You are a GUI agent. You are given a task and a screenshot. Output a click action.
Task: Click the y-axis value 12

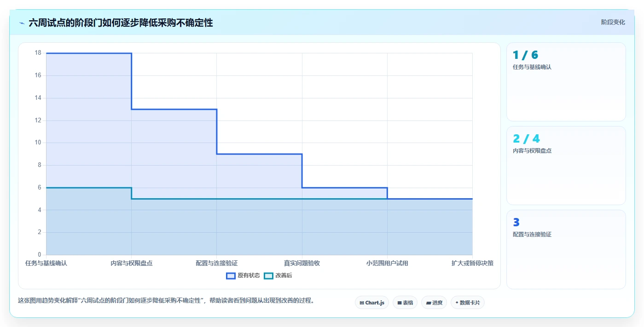pyautogui.click(x=38, y=120)
